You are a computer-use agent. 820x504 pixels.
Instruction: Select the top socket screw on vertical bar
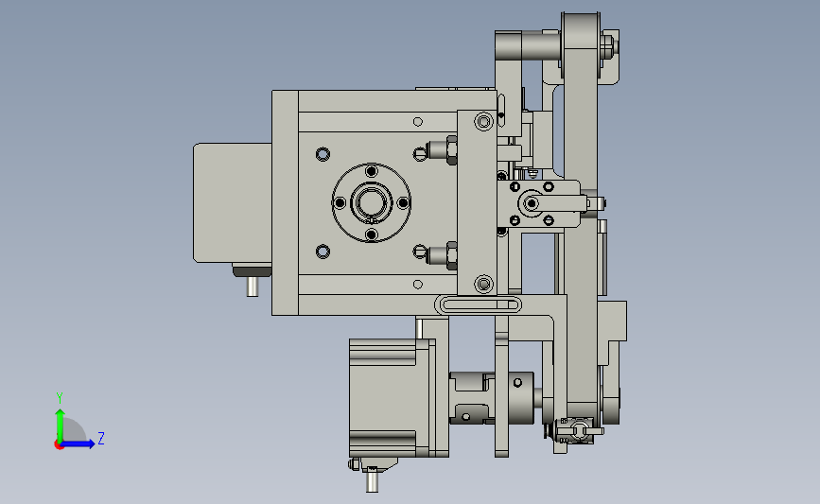click(x=483, y=122)
